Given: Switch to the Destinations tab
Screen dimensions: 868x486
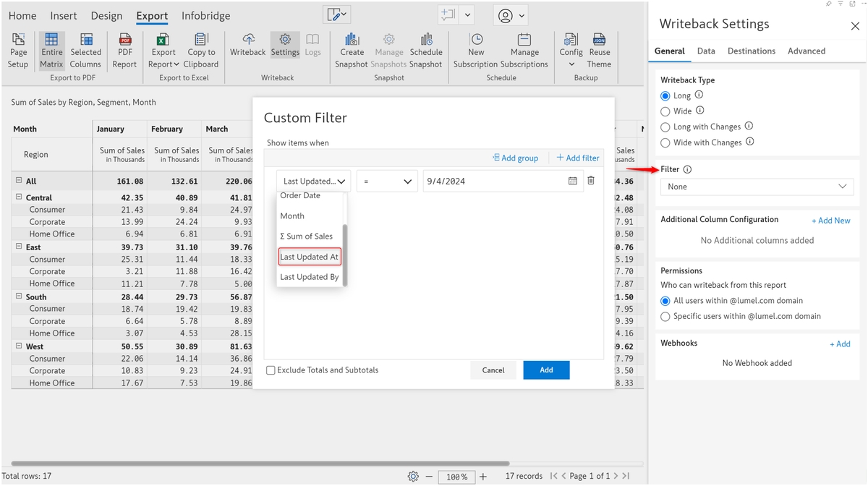Looking at the screenshot, I should 751,51.
